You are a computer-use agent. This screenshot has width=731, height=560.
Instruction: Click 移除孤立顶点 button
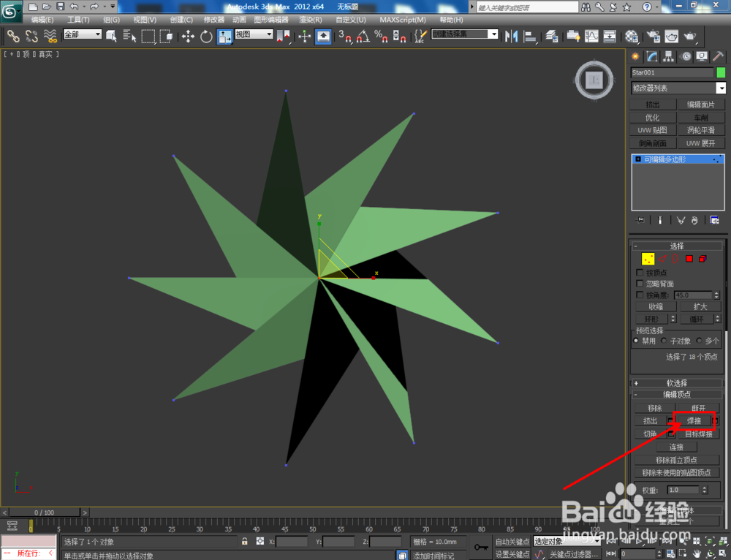[x=676, y=460]
